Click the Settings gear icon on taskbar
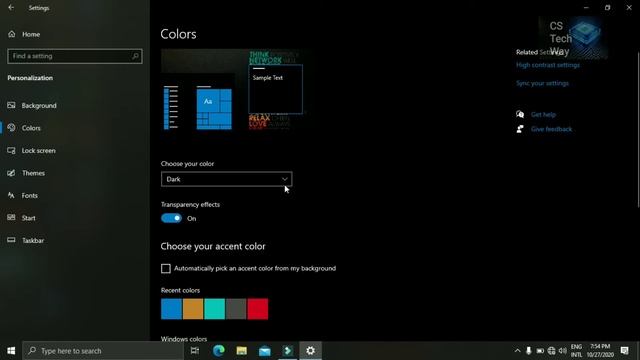 click(310, 351)
